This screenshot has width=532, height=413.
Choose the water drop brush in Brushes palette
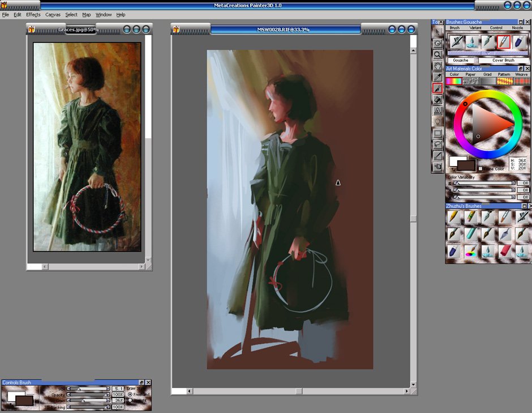(x=472, y=42)
